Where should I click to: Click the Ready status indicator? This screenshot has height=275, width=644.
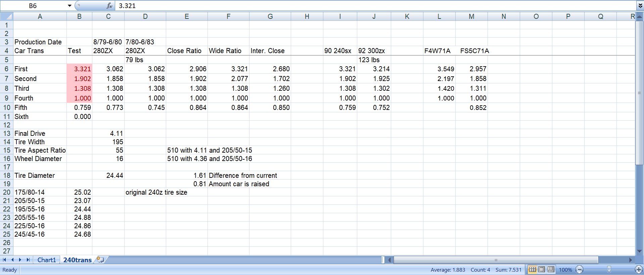10,270
